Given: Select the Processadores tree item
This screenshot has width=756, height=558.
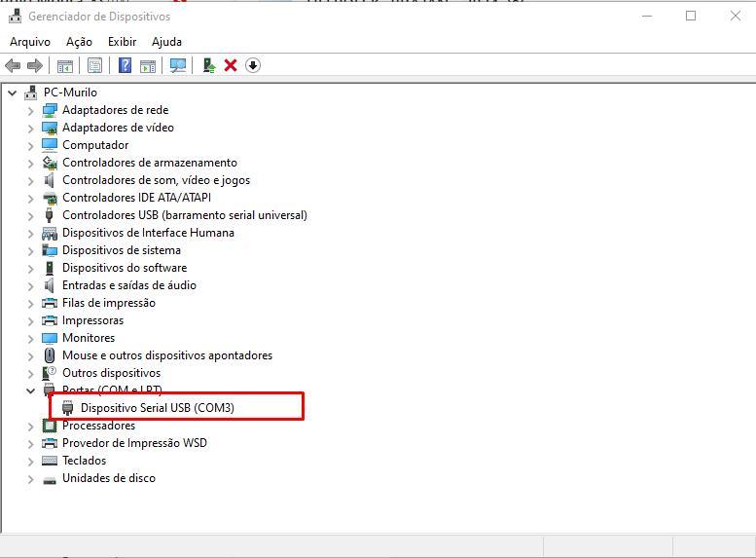Looking at the screenshot, I should tap(98, 426).
